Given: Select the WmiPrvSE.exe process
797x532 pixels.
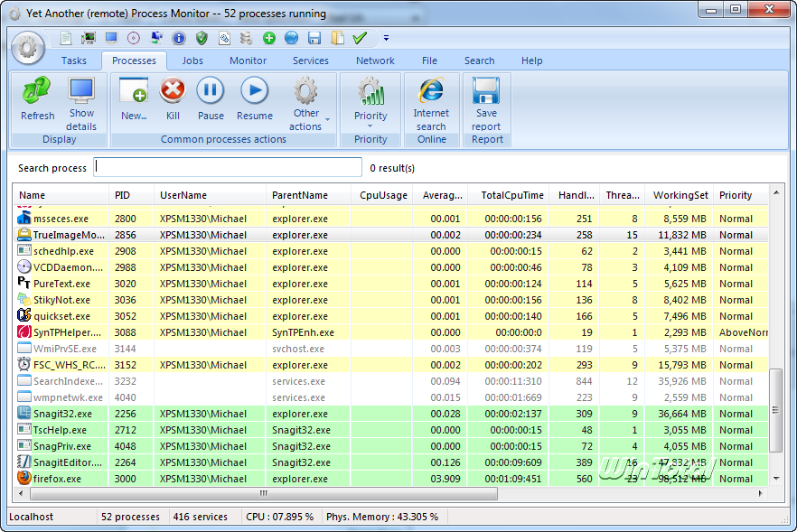Looking at the screenshot, I should [x=390, y=349].
